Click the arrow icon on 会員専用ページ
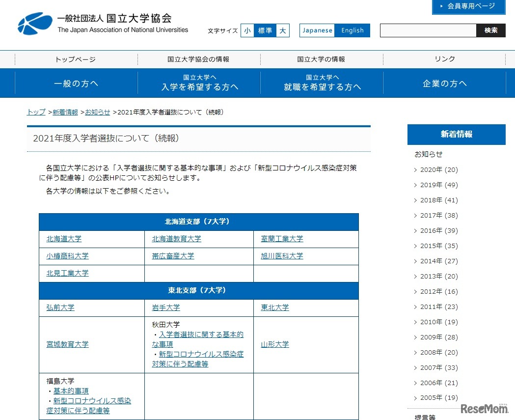 [440, 6]
